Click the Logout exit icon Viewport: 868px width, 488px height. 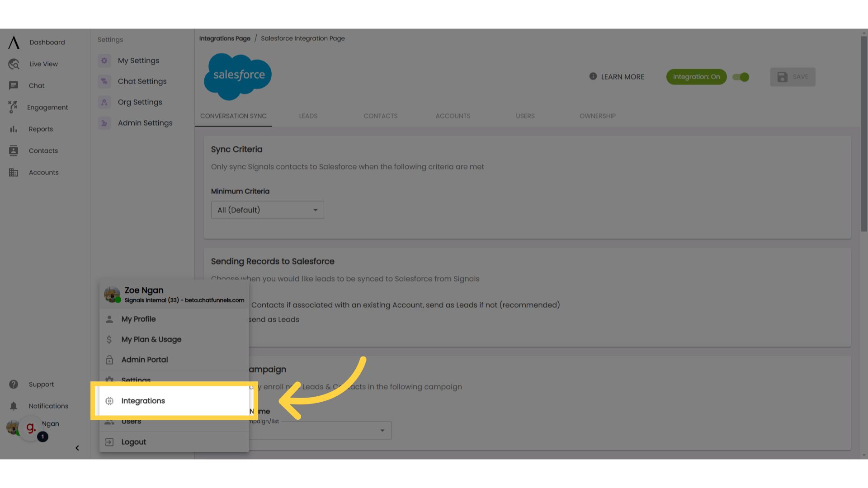pos(109,442)
